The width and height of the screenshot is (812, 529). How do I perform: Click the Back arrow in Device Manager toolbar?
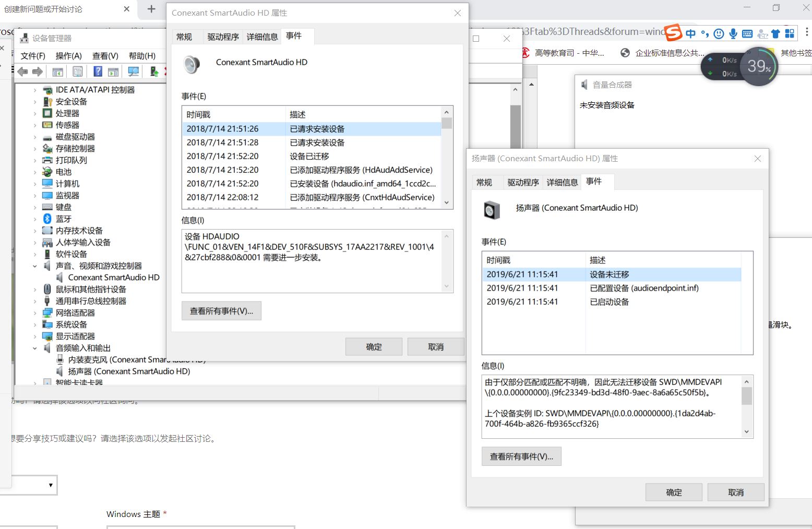pyautogui.click(x=22, y=72)
